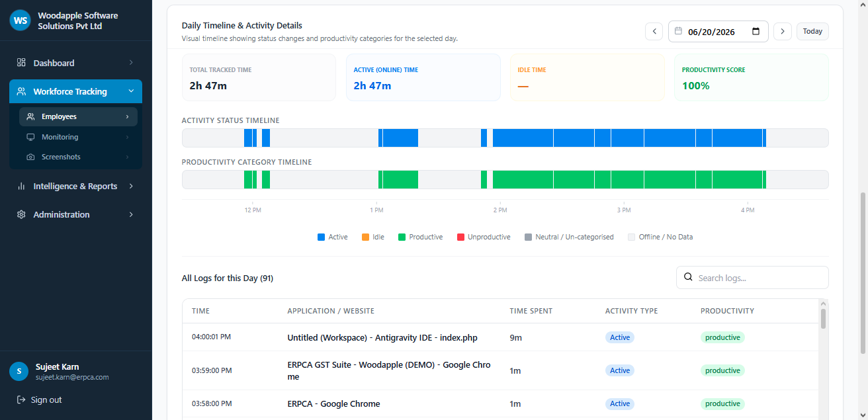Click the logs table vertical scrollbar
The image size is (868, 420).
(823, 318)
